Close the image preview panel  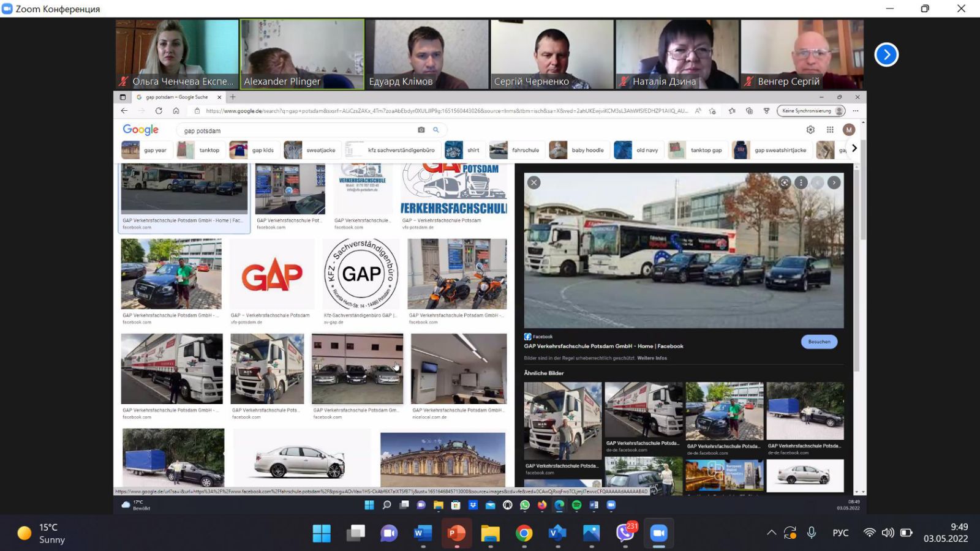(534, 182)
